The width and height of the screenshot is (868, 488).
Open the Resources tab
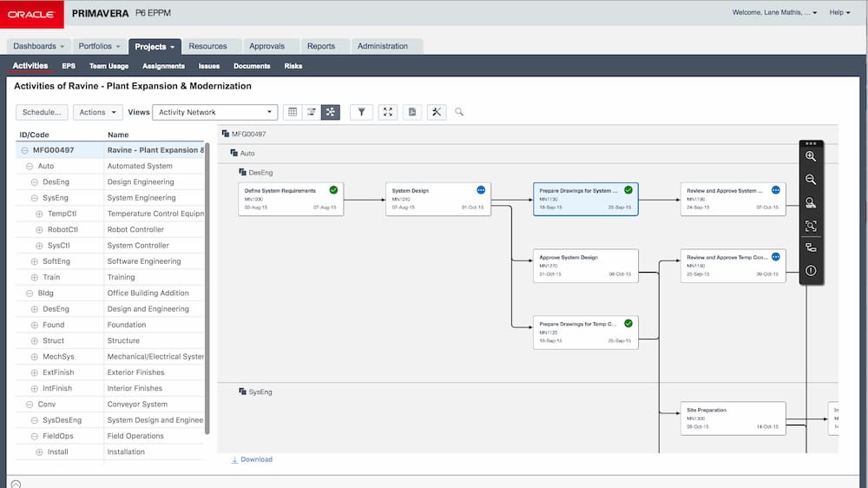(207, 46)
